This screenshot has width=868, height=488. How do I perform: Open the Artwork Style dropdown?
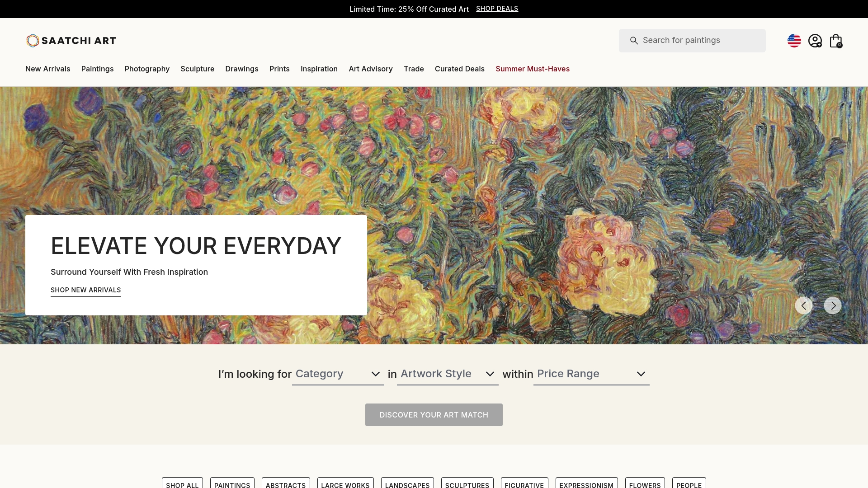[448, 374]
